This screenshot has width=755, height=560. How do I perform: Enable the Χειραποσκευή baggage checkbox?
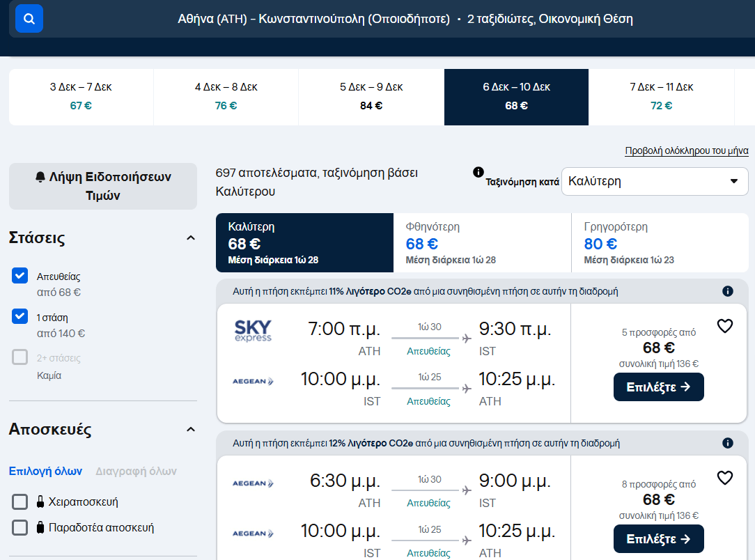point(20,501)
